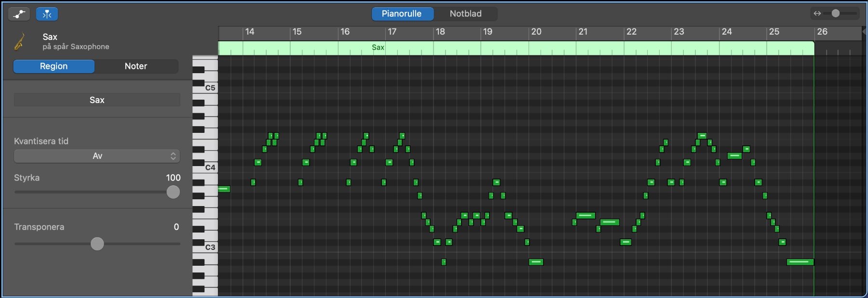
Task: Select the long note ending at bar 26
Action: [800, 262]
